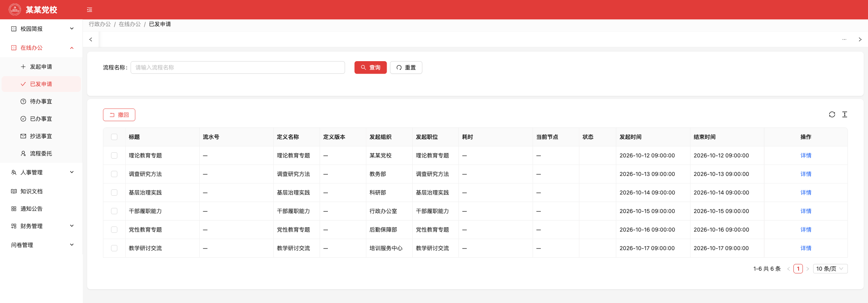Expand the 人事管理 sidebar menu
Screen dimensions: 868x303
click(x=41, y=172)
